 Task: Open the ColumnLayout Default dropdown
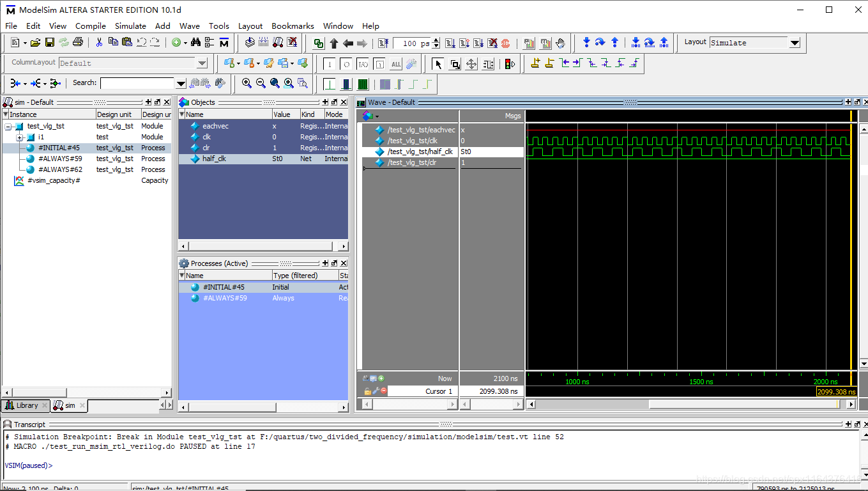[x=202, y=63]
